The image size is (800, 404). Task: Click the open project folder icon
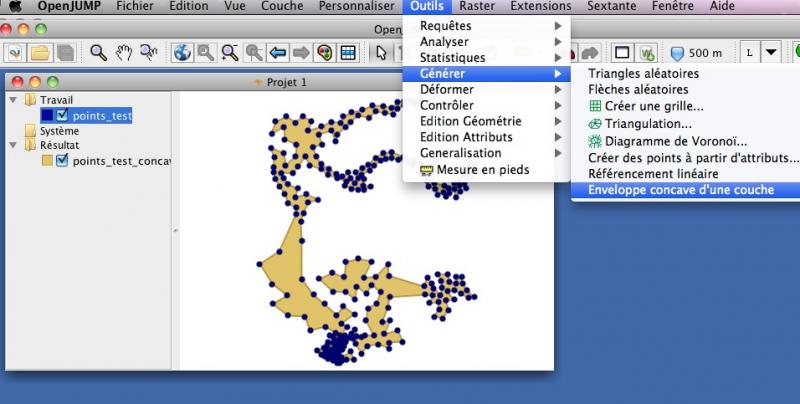pyautogui.click(x=41, y=52)
